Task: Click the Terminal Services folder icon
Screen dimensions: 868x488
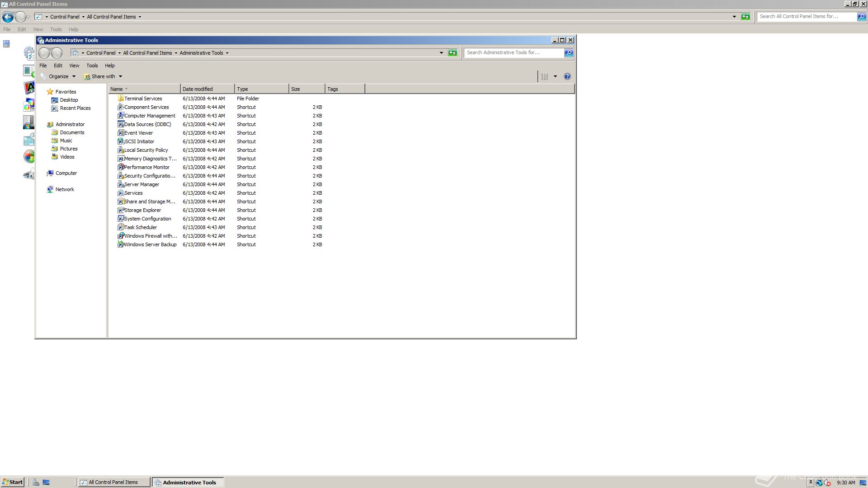Action: (x=120, y=99)
